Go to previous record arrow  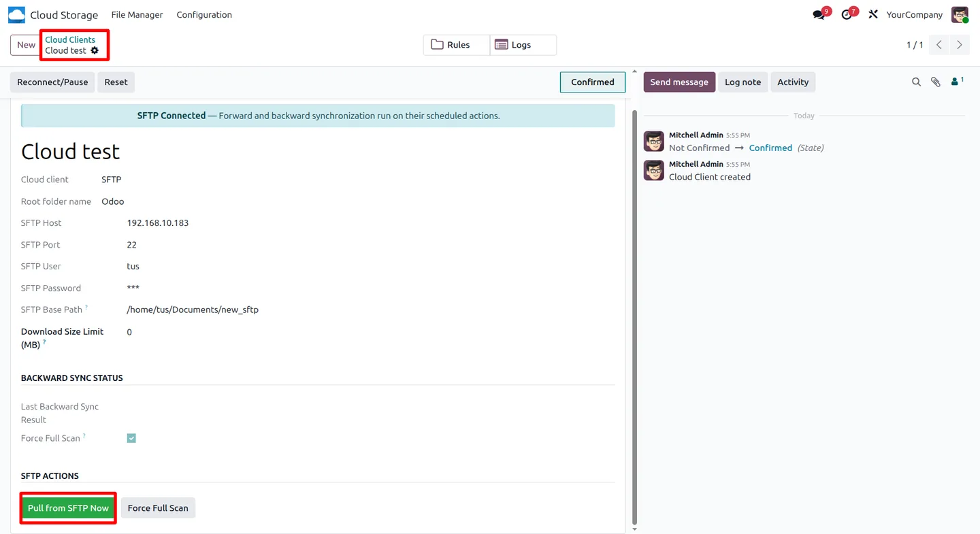coord(939,45)
